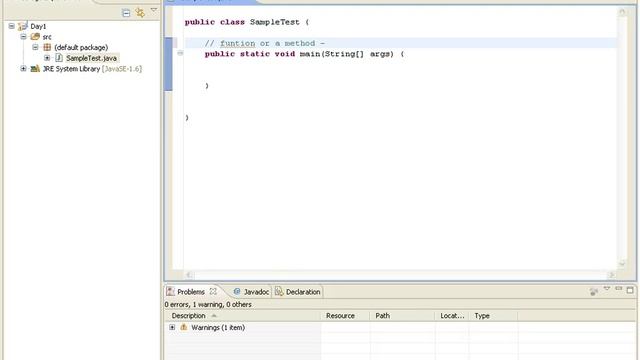
Task: Click the editor's blue annotation ruler marker
Action: tap(169, 64)
